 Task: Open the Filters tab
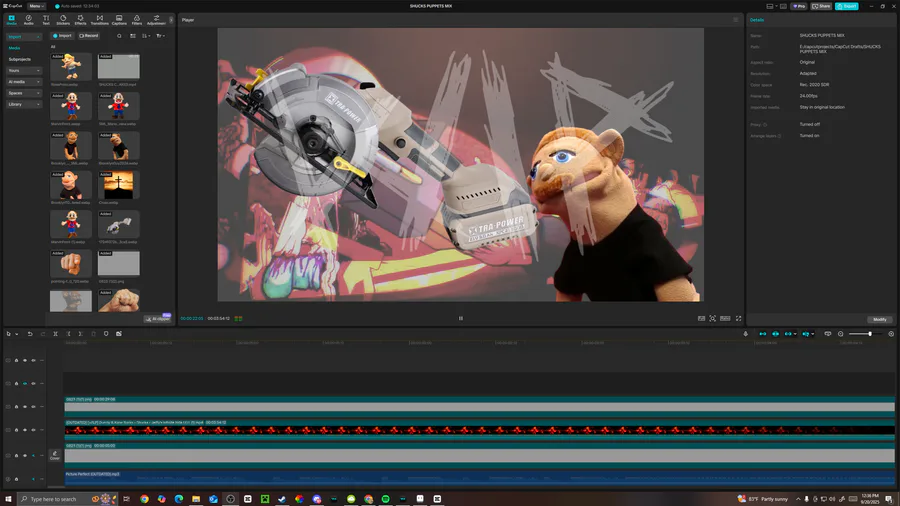[137, 20]
